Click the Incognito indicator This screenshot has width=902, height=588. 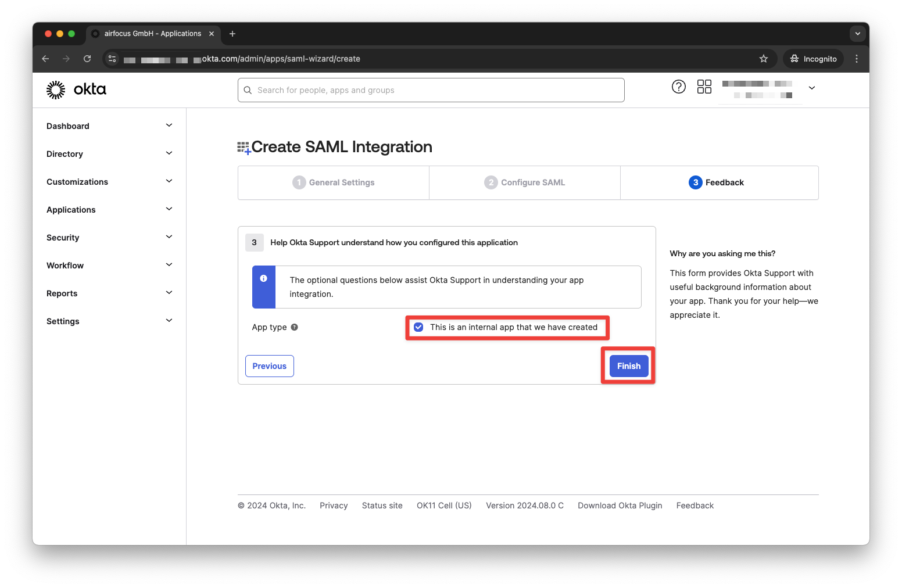click(x=813, y=59)
